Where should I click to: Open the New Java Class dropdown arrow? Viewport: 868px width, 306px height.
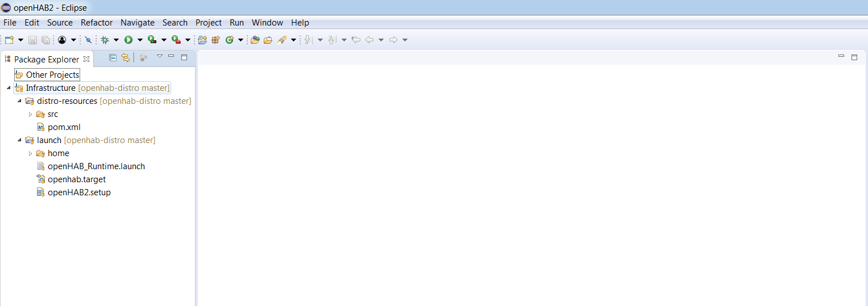click(x=240, y=40)
